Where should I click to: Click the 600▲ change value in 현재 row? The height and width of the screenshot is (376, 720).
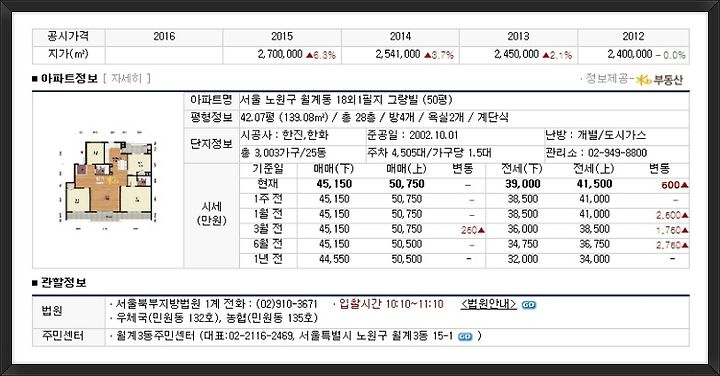pos(675,185)
